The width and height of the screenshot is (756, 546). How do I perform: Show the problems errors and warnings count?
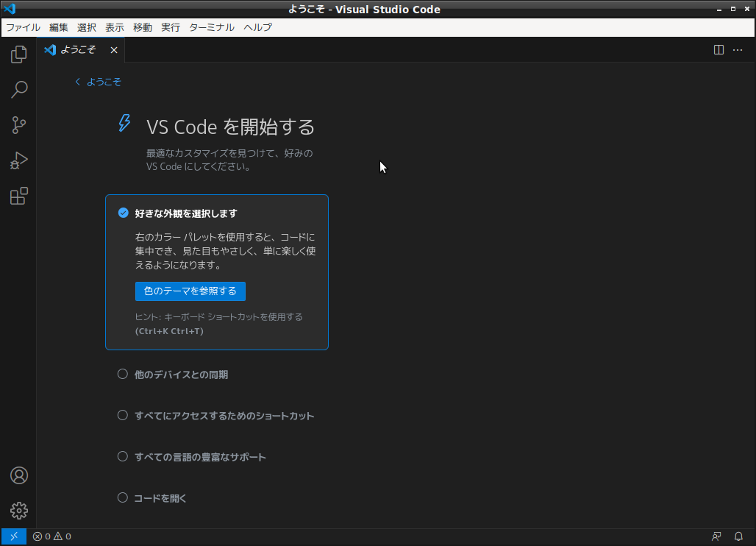tap(52, 536)
